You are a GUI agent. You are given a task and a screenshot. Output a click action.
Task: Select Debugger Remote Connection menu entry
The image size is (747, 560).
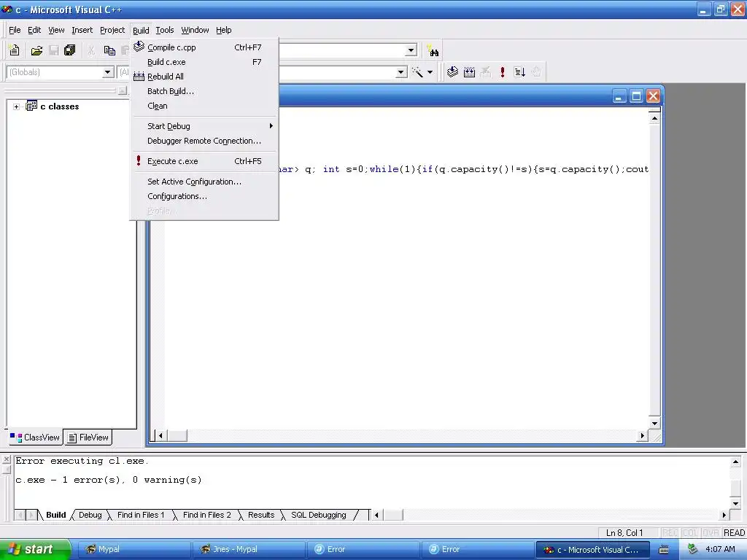coord(204,141)
